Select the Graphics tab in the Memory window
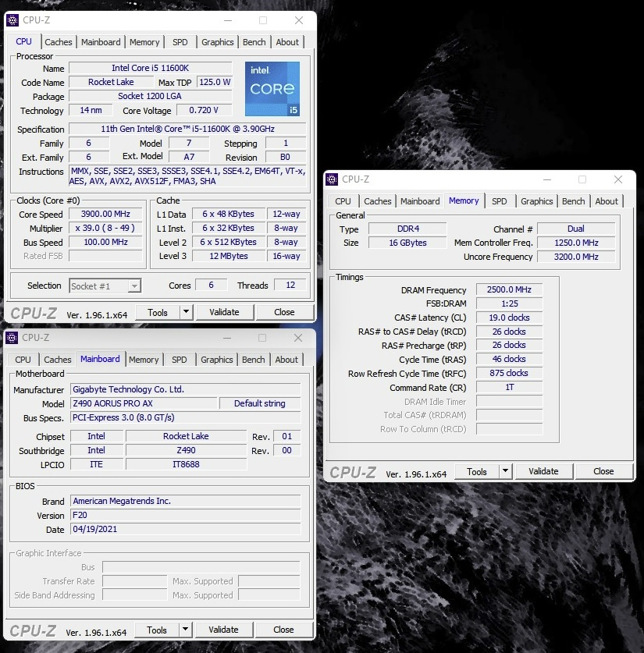 point(536,201)
